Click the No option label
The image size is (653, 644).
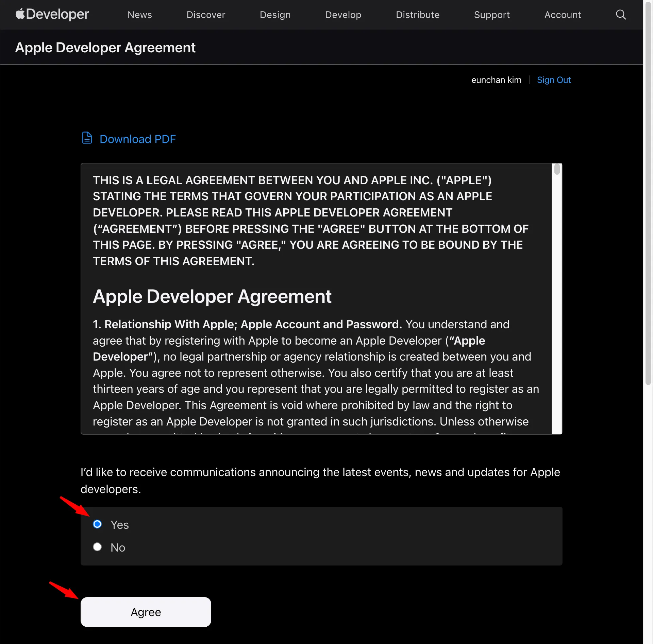118,547
